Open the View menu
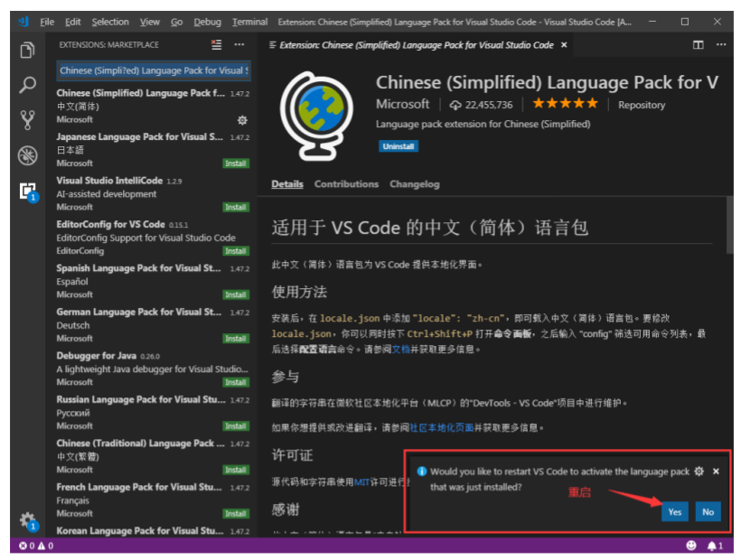This screenshot has height=560, width=741. (149, 23)
